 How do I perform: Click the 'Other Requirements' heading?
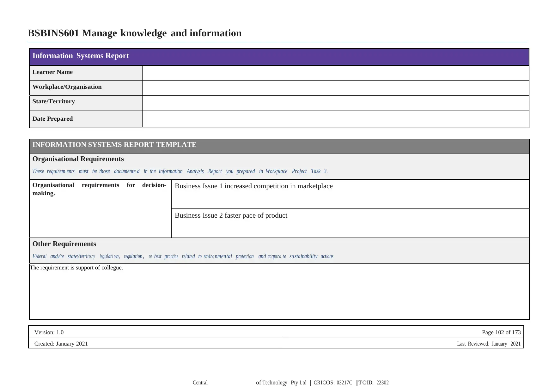click(64, 244)
